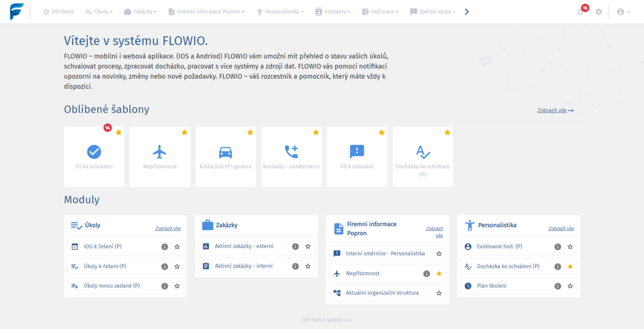Open the FD k odeslání template card
Screen dimensions: 644x329
[357, 157]
